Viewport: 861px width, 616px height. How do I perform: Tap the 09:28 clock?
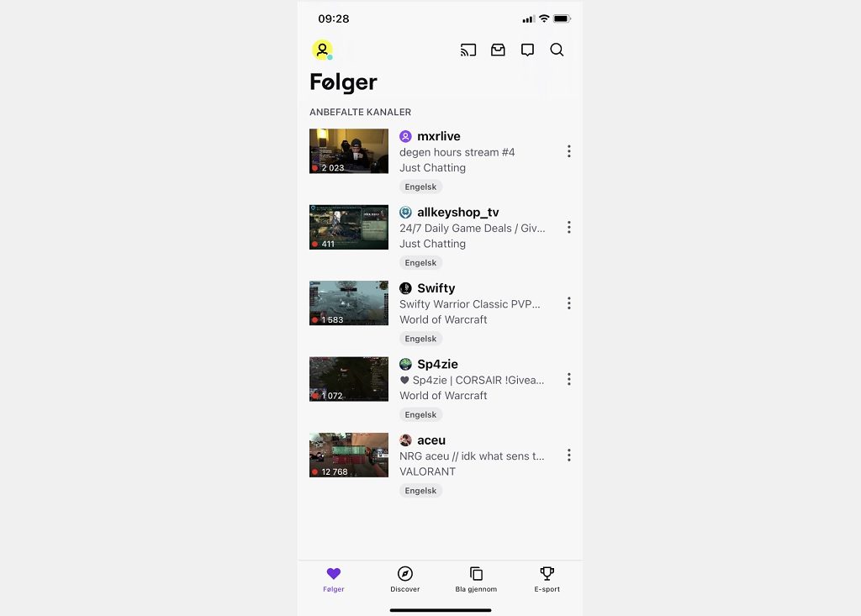click(x=333, y=18)
